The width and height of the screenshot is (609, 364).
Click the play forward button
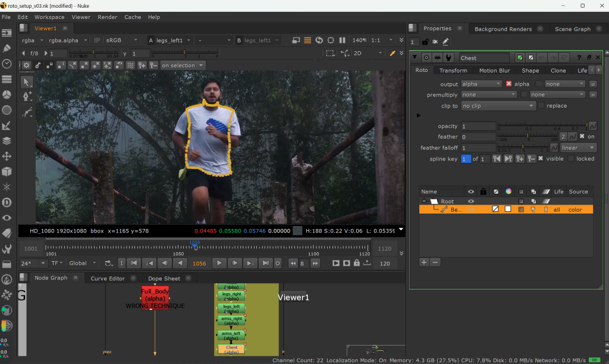219,263
